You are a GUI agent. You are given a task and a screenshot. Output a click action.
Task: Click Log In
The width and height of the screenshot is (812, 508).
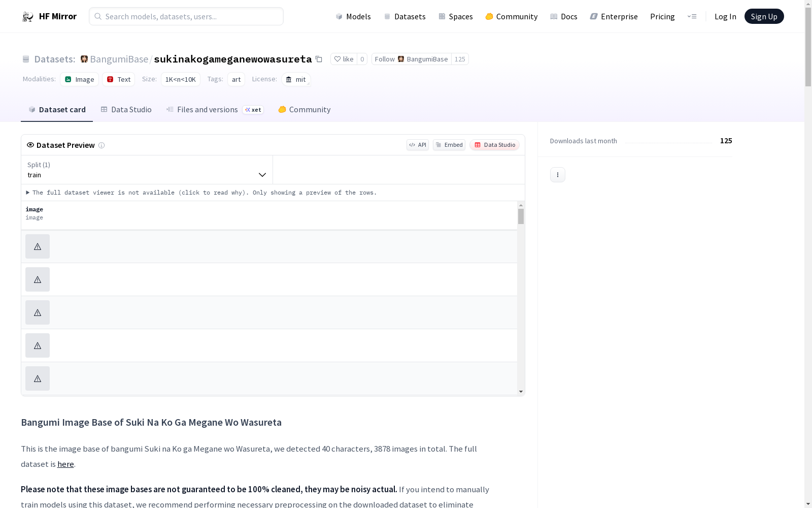(x=725, y=16)
